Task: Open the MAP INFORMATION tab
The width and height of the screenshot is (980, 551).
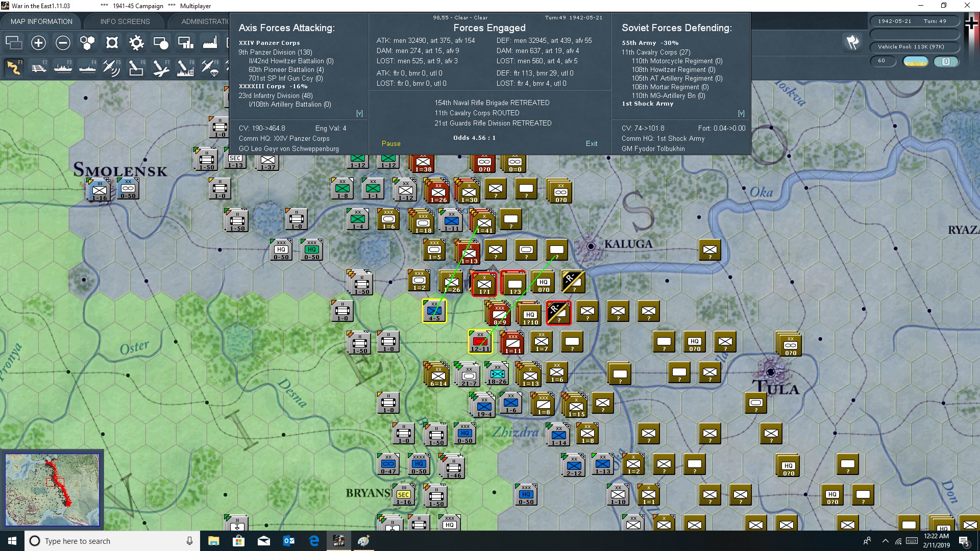Action: tap(41, 21)
